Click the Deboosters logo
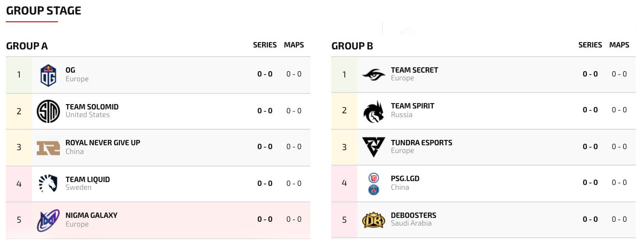The height and width of the screenshot is (245, 644). [374, 220]
